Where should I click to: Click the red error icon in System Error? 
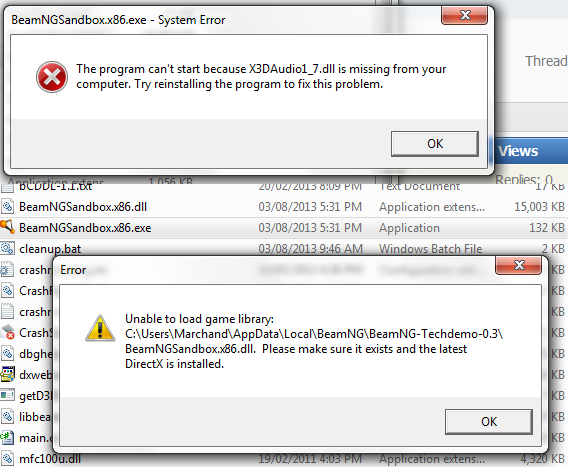pos(52,77)
